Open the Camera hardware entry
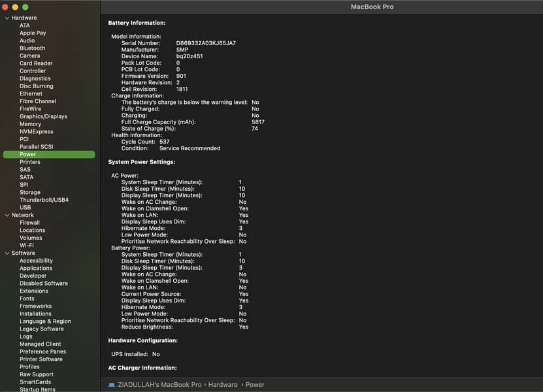This screenshot has height=392, width=543. 29,56
